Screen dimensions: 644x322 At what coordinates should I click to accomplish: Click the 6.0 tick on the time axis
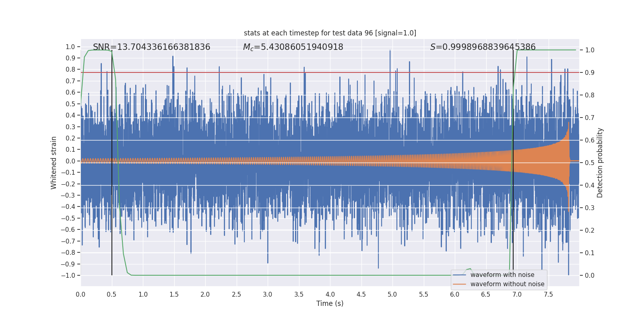coord(455,294)
